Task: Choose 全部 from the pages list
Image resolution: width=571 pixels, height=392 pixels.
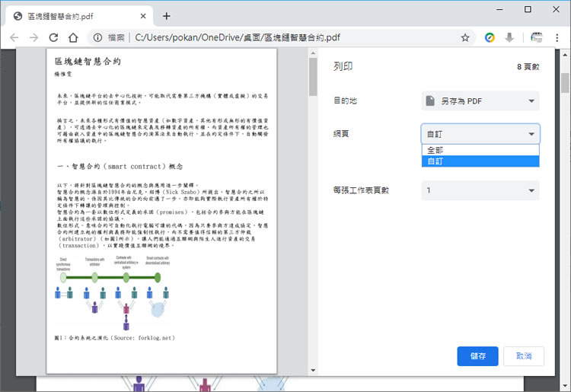Action: tap(480, 150)
